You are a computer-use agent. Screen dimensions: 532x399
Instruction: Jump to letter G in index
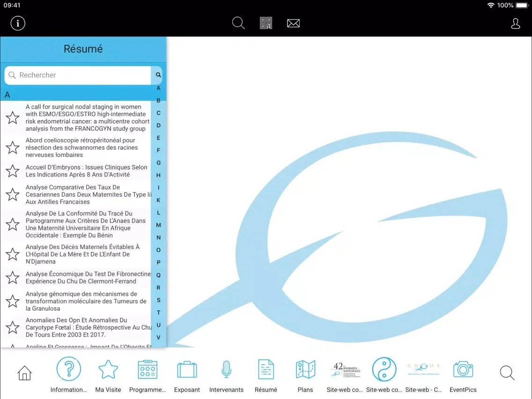[158, 163]
